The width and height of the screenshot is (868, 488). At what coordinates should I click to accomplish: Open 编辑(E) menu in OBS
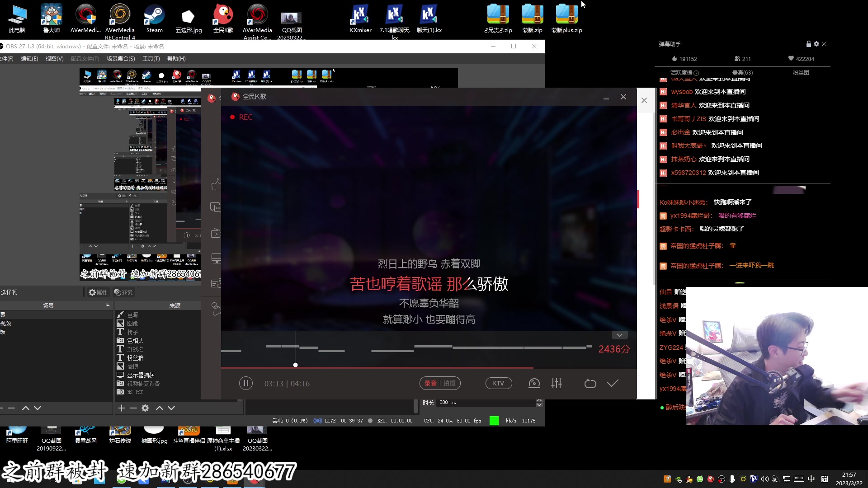[x=29, y=59]
